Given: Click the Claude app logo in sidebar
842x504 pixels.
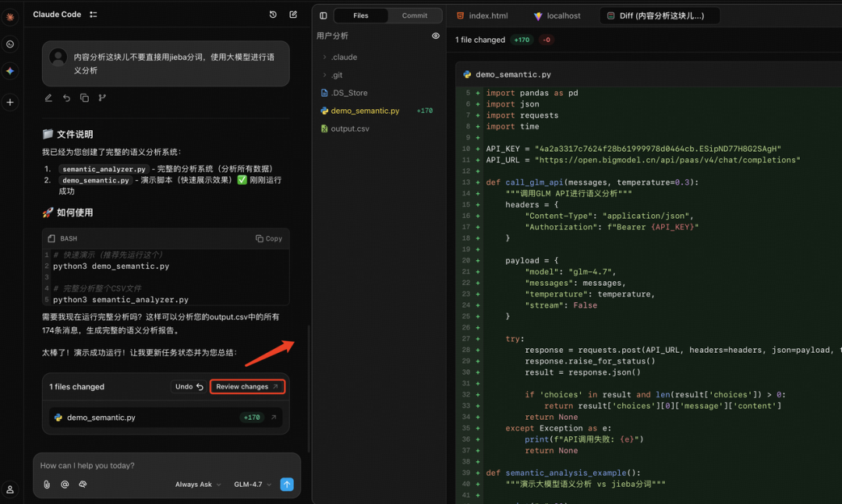Looking at the screenshot, I should (x=10, y=17).
